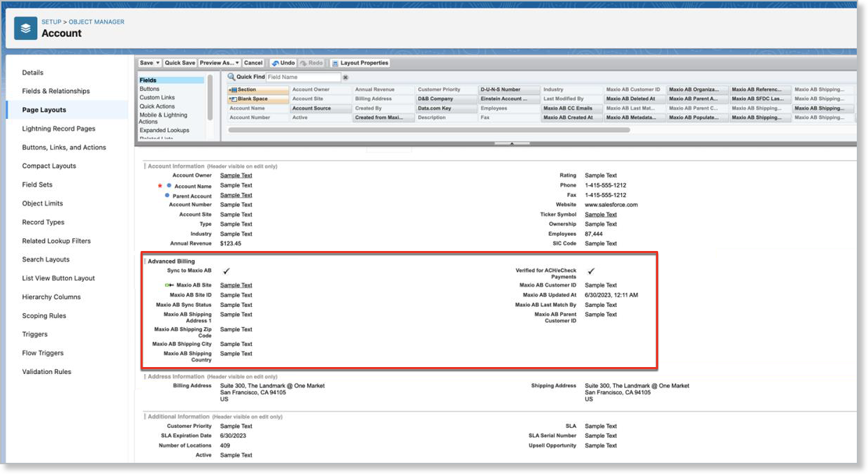Select the Blank Space element
This screenshot has width=868, height=474.
pyautogui.click(x=257, y=98)
